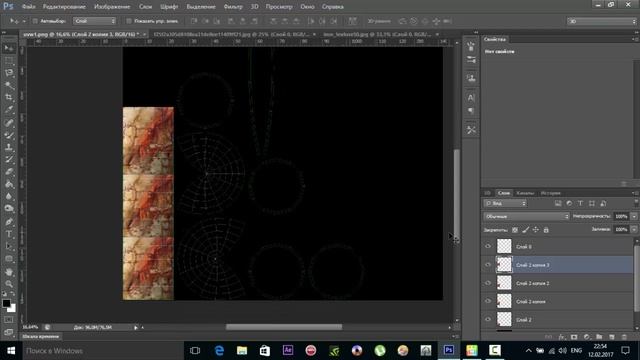
Task: Select the Zoom tool
Action: (x=9, y=284)
